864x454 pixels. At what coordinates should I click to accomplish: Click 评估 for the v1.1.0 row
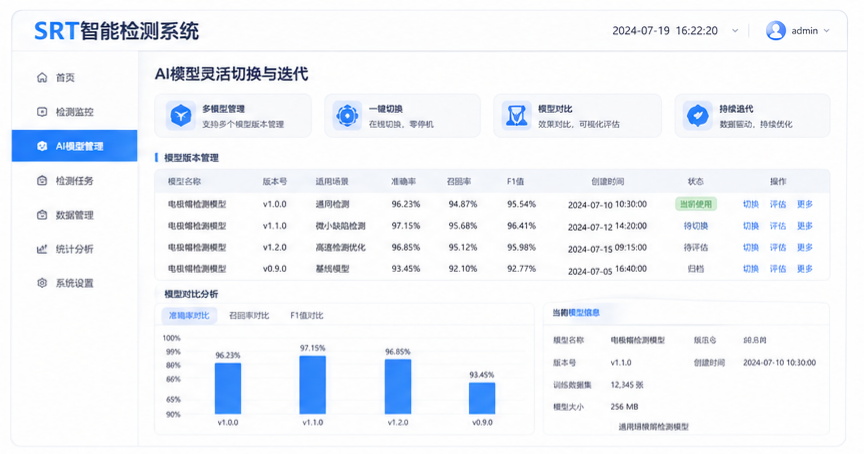[x=777, y=226]
